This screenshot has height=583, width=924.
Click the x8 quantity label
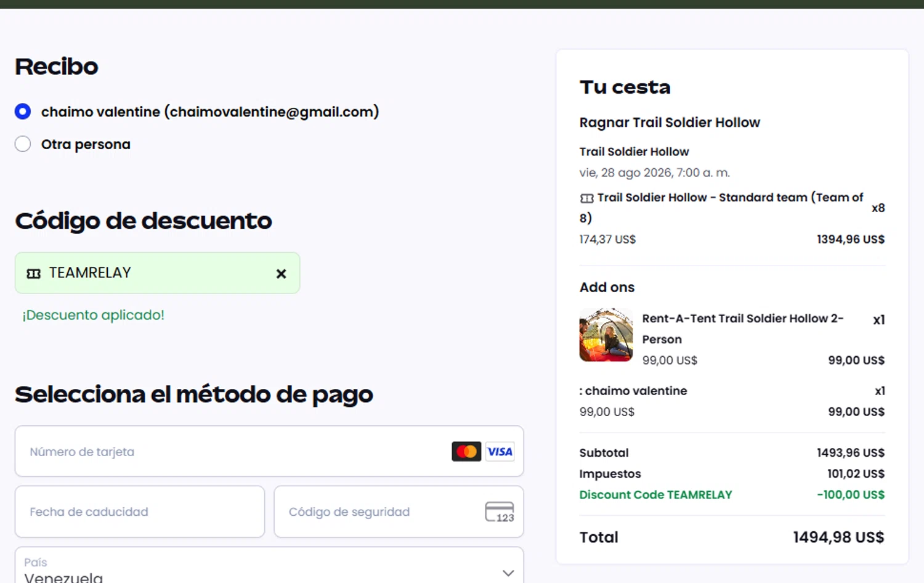(878, 208)
